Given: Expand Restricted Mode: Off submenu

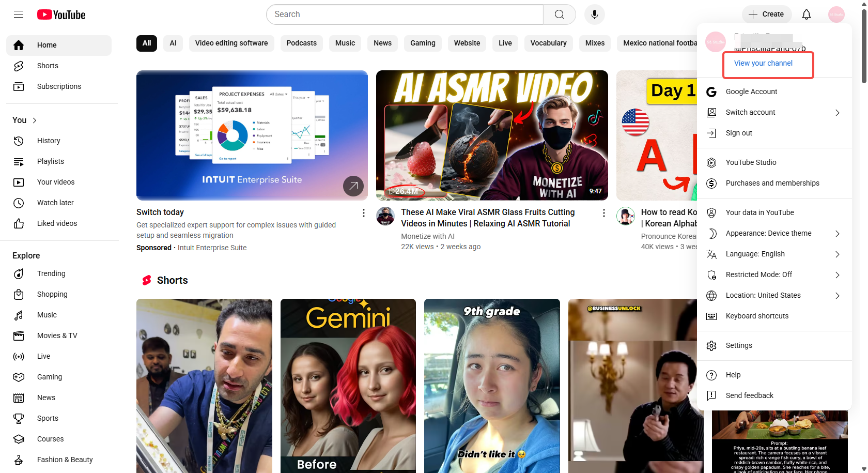Looking at the screenshot, I should tap(837, 275).
